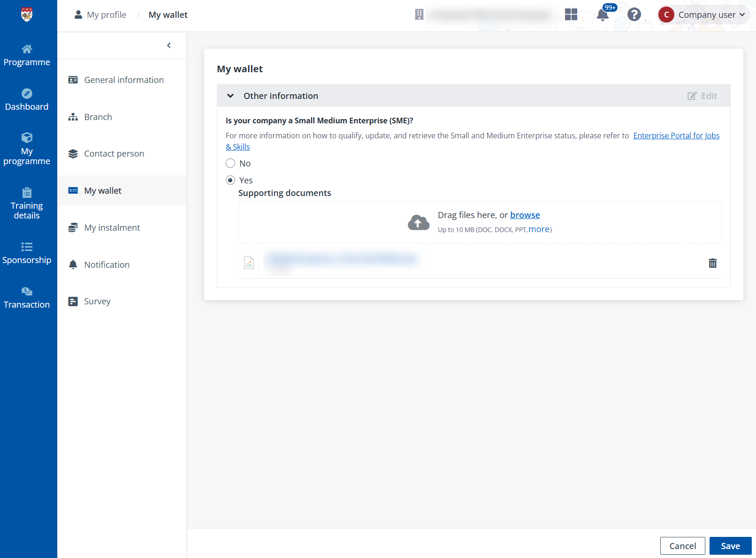
Task: Go to Transaction in left sidebar
Action: [27, 298]
